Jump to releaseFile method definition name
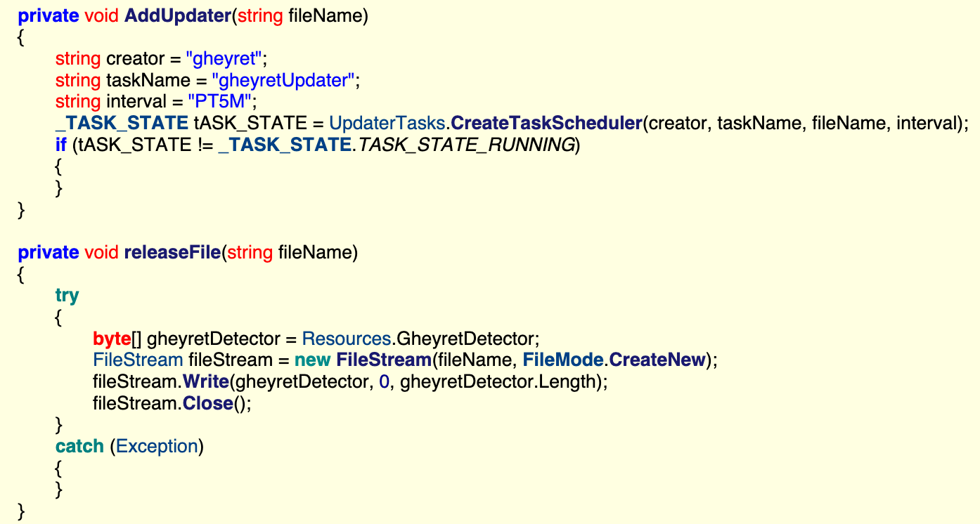The height and width of the screenshot is (524, 980). [172, 252]
